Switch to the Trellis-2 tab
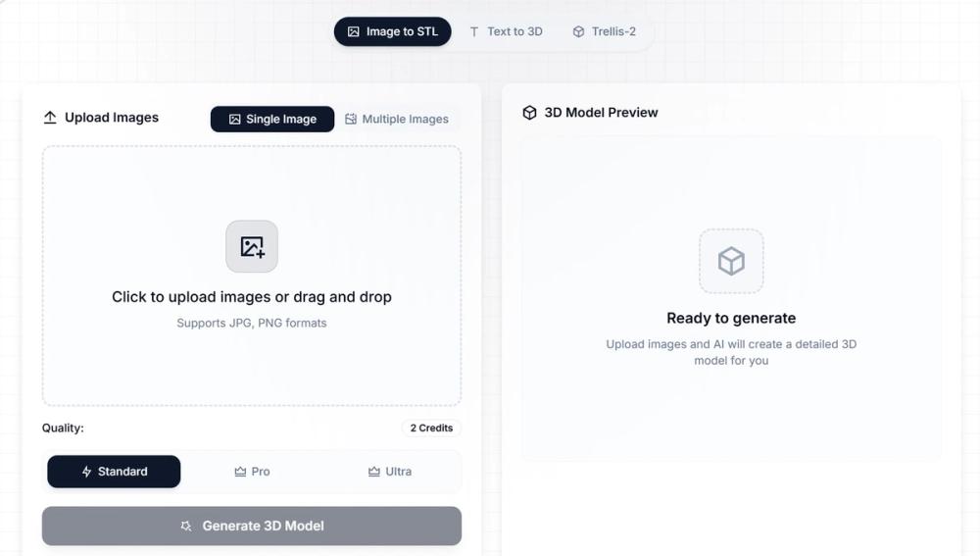The image size is (980, 556). click(x=604, y=31)
